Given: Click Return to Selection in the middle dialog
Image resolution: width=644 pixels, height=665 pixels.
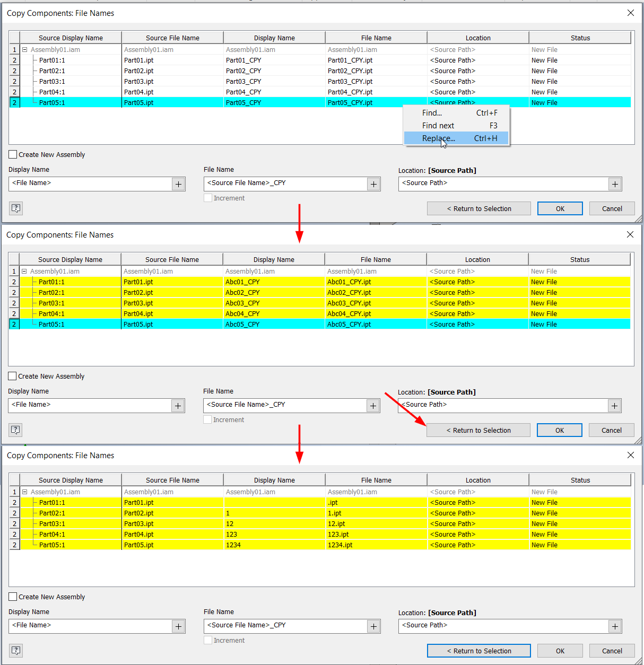Looking at the screenshot, I should [x=478, y=430].
